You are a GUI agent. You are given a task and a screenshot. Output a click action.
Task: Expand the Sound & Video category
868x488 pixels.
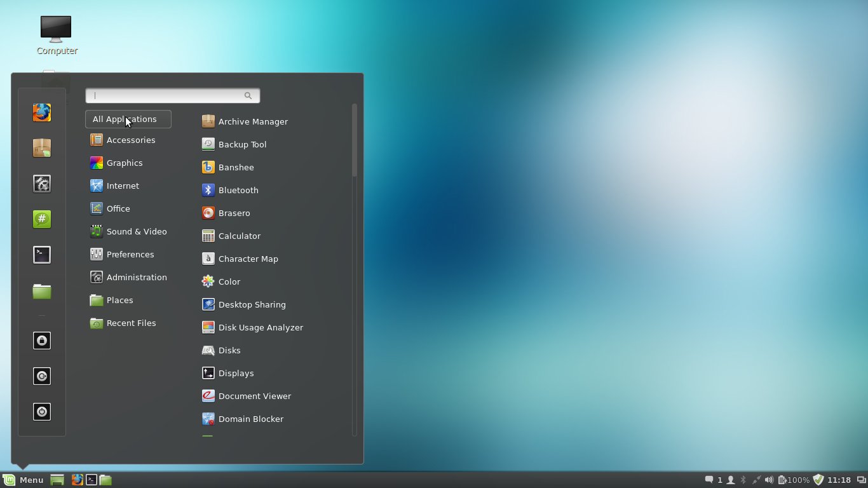(x=137, y=231)
